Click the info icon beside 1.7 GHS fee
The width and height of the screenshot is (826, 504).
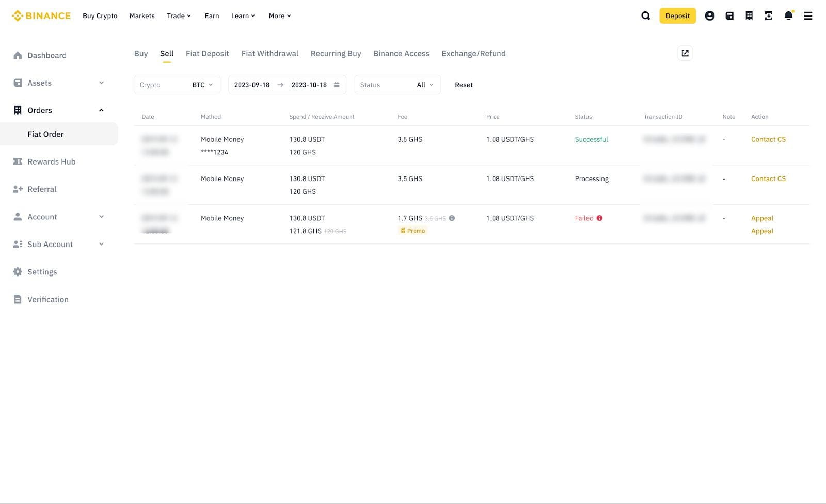click(452, 218)
